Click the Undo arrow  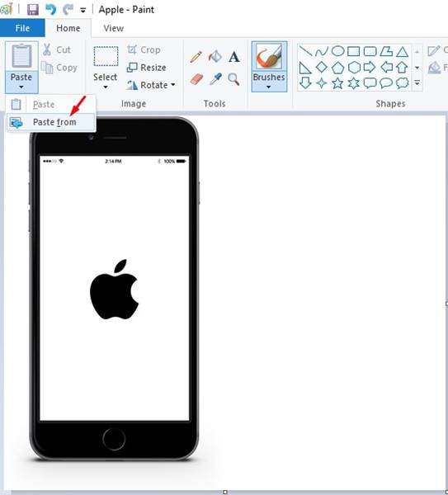(x=50, y=9)
